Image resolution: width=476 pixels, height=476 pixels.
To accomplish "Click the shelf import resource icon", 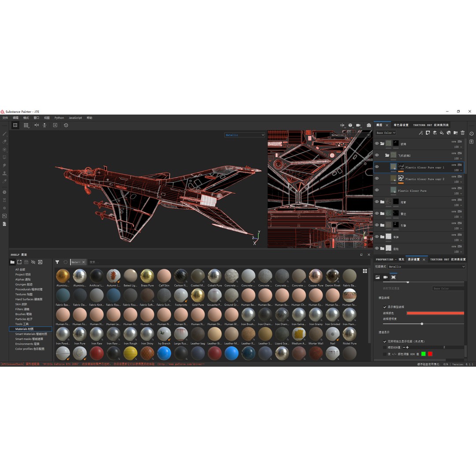I will (x=40, y=262).
